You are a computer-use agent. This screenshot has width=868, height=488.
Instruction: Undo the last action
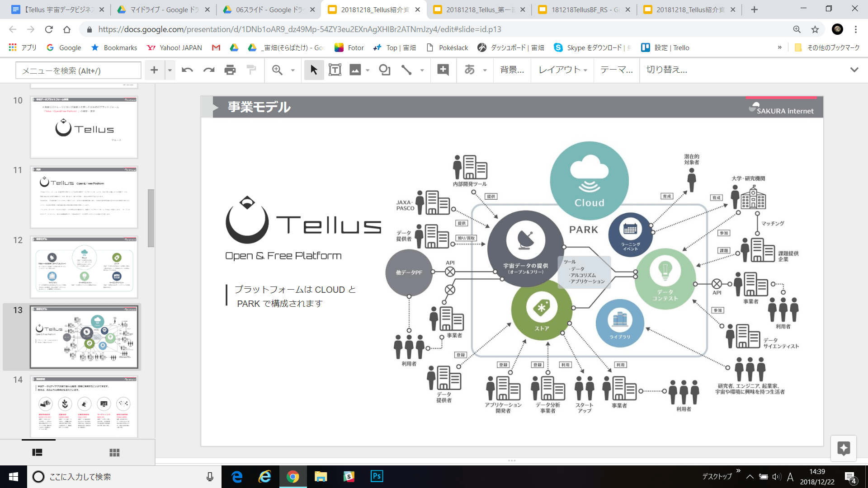click(x=187, y=70)
